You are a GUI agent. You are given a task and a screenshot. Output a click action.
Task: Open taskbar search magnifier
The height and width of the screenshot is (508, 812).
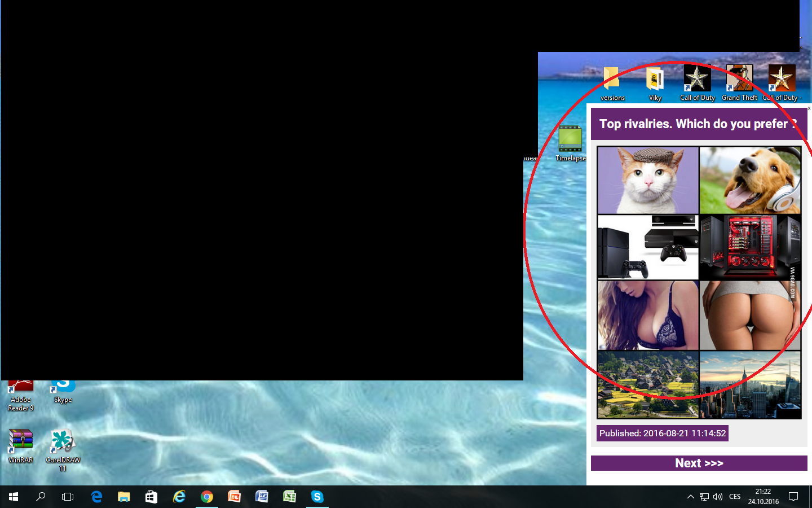click(x=41, y=497)
